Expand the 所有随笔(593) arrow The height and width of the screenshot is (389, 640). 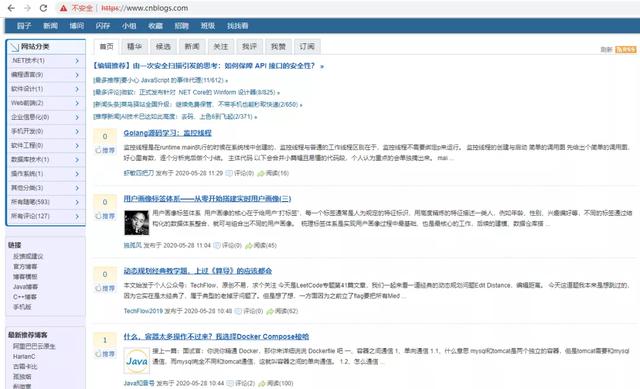tap(77, 202)
